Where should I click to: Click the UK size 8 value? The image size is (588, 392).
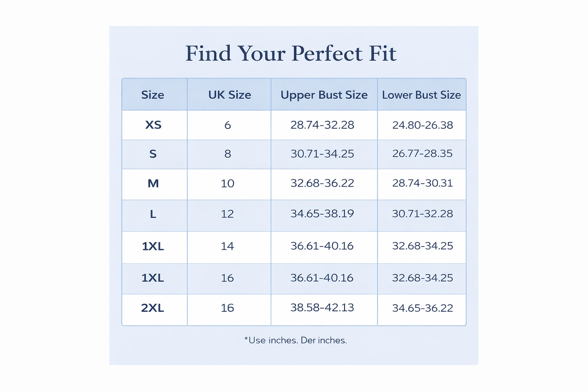pyautogui.click(x=227, y=154)
